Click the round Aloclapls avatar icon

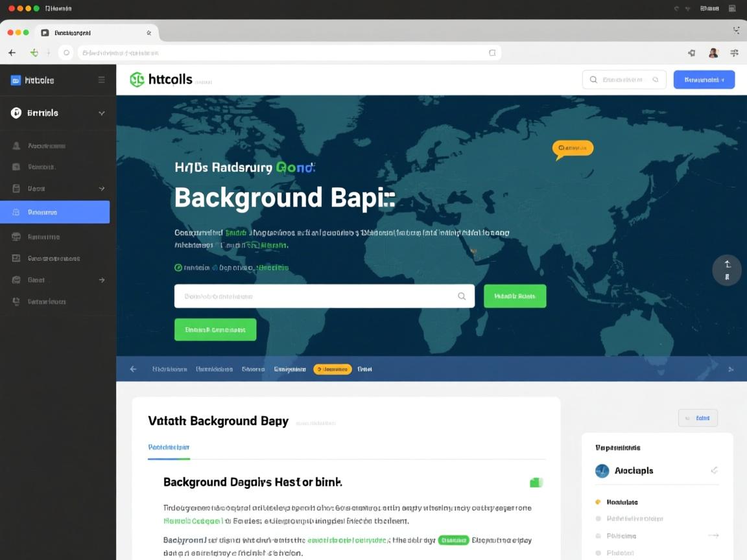pyautogui.click(x=602, y=471)
